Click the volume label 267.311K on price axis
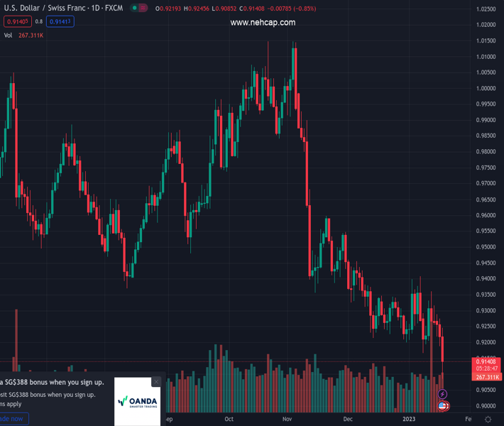Image resolution: width=504 pixels, height=426 pixels. [486, 377]
